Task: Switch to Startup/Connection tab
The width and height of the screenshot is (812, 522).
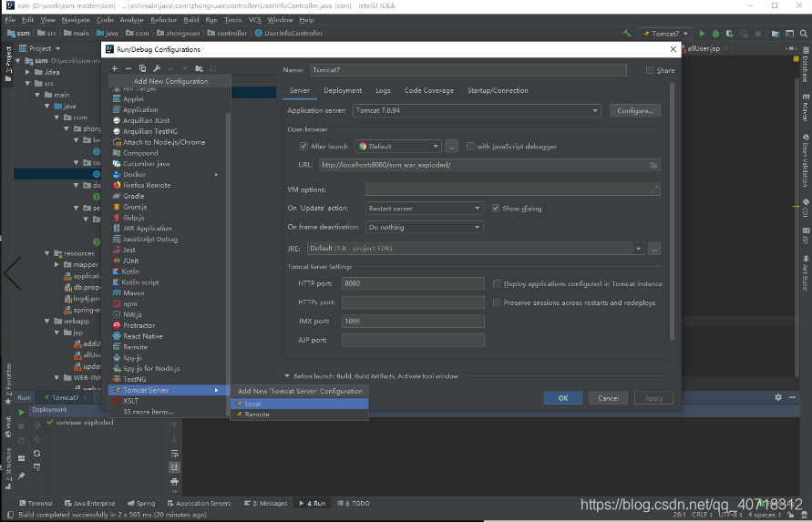Action: click(x=498, y=90)
